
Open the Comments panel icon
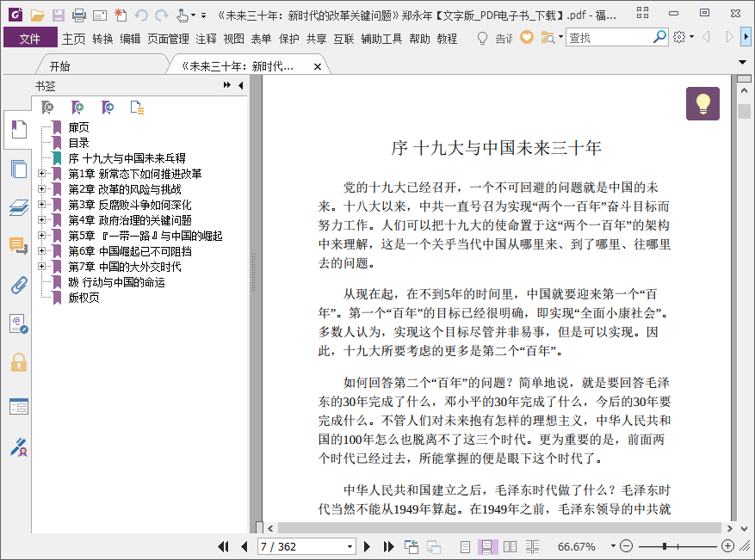[19, 246]
